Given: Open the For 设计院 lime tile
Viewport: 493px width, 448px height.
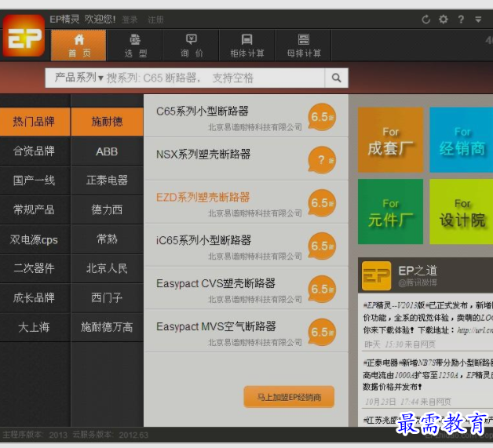Looking at the screenshot, I should (462, 211).
